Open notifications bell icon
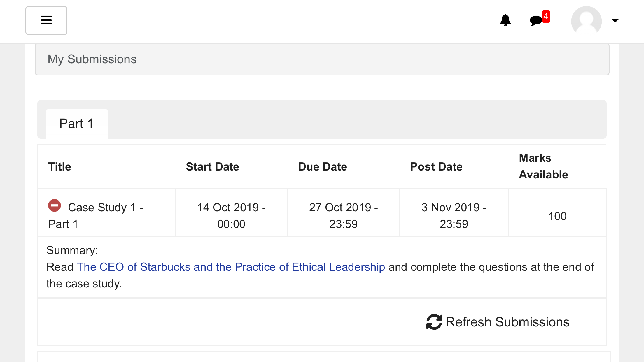 point(505,20)
